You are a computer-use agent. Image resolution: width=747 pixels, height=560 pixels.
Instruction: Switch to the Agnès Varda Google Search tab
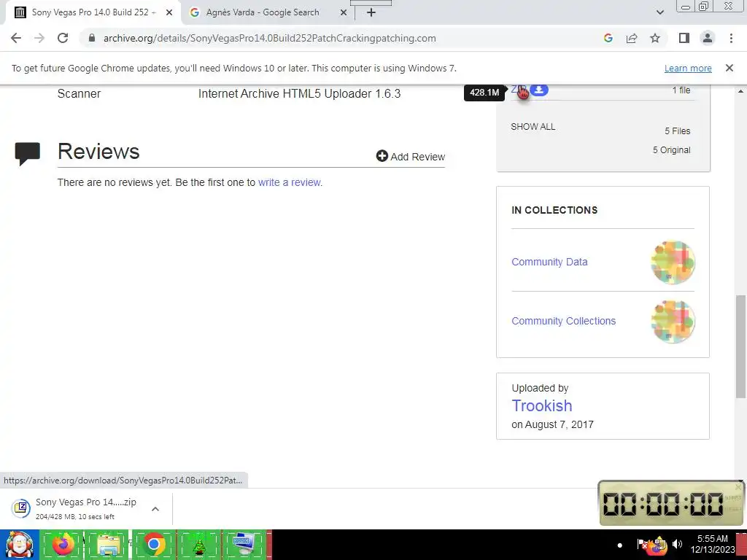click(263, 12)
